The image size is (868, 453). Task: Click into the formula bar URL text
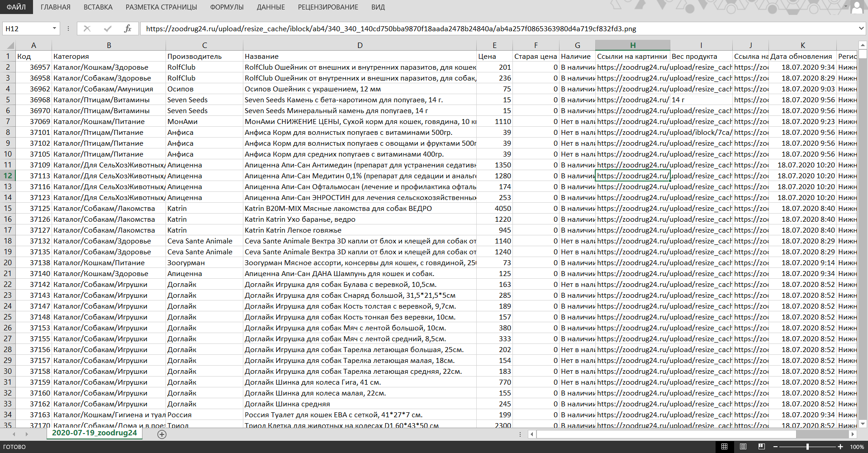[391, 29]
